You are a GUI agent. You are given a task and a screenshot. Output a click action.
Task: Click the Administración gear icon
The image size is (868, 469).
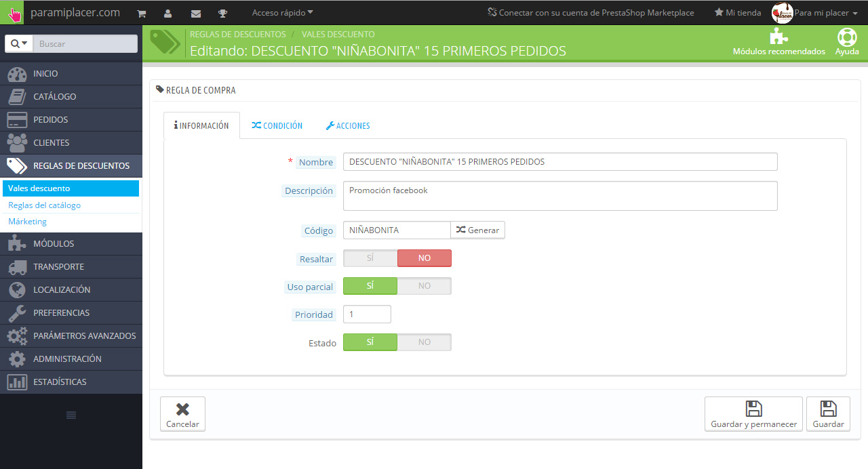point(17,359)
